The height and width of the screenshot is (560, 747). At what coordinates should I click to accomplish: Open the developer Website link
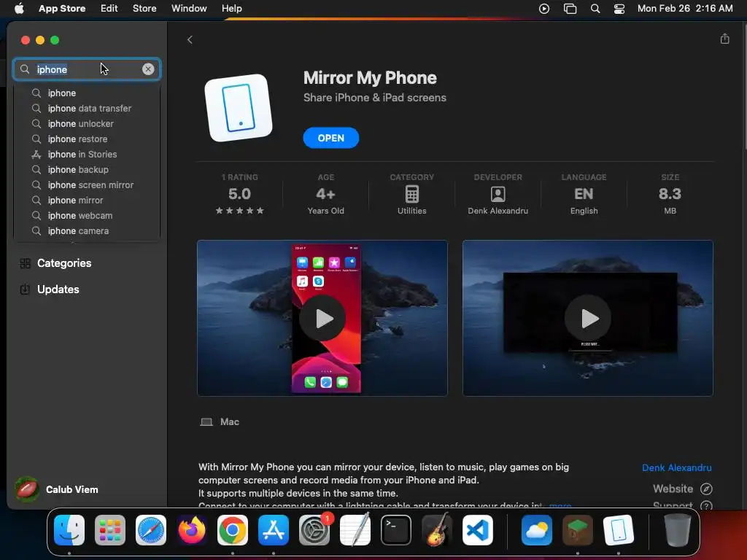tap(682, 489)
